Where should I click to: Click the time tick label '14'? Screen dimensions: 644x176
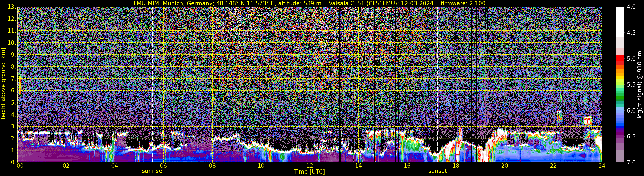click(358, 166)
